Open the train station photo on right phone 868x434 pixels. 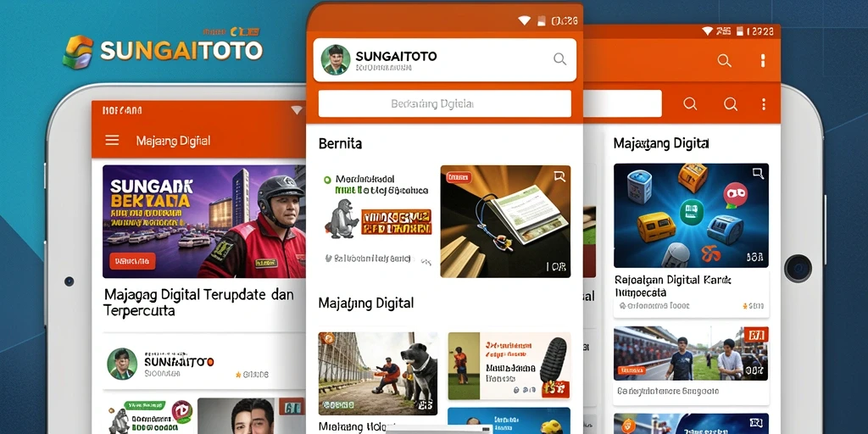tap(691, 353)
